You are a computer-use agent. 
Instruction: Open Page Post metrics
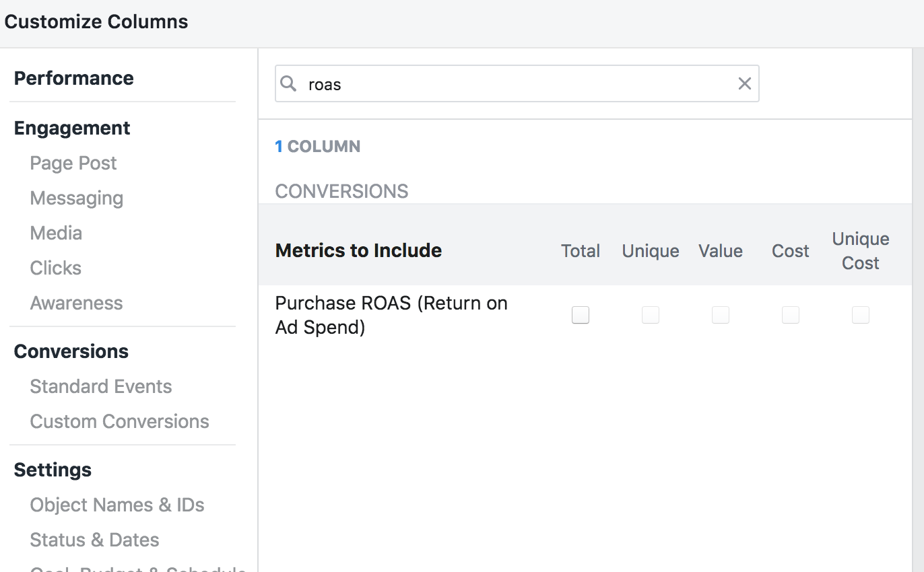click(x=73, y=163)
